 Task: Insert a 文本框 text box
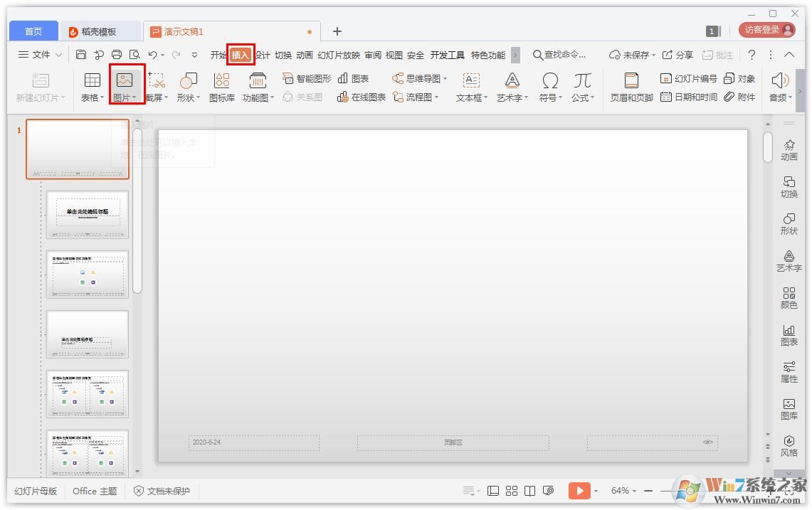469,85
